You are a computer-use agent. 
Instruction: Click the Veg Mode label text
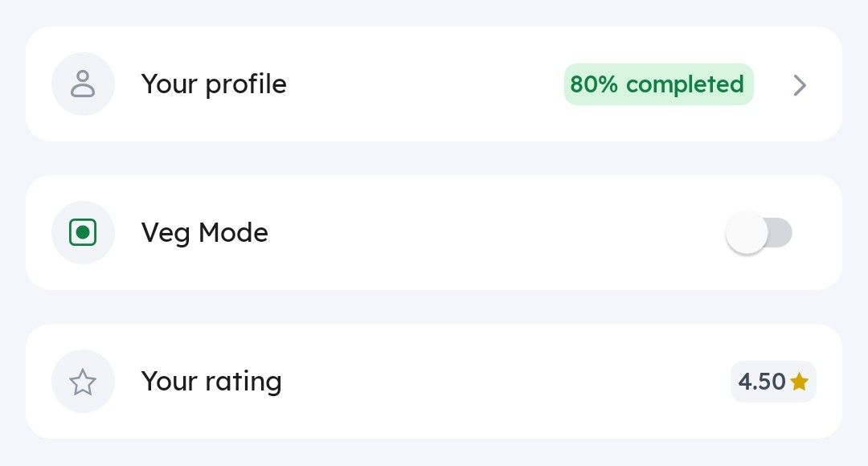click(204, 233)
